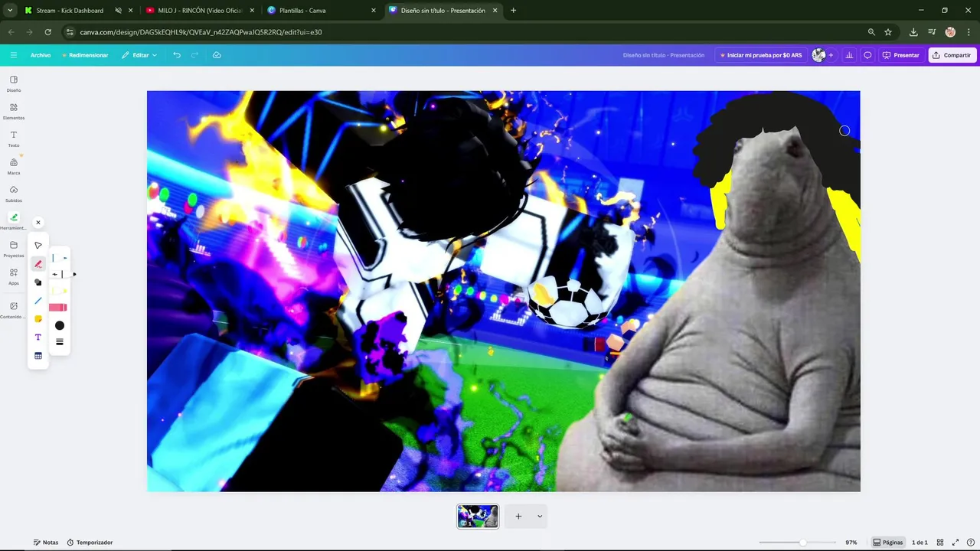Open the browser downloads icon
Screen dimensions: 980x551
click(x=913, y=32)
